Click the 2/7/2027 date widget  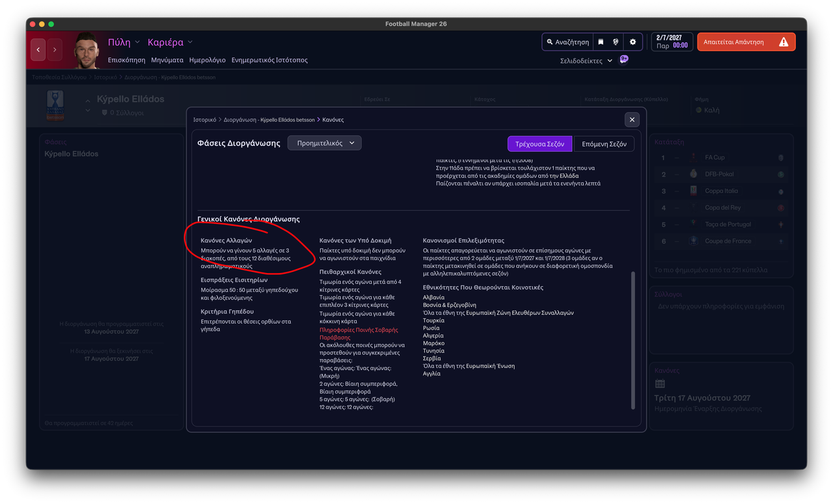[x=672, y=42]
